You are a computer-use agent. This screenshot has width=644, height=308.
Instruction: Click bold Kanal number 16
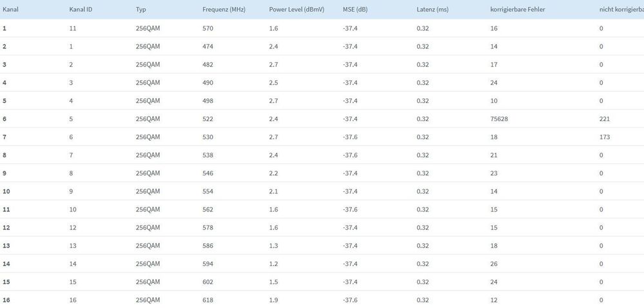coord(6,300)
